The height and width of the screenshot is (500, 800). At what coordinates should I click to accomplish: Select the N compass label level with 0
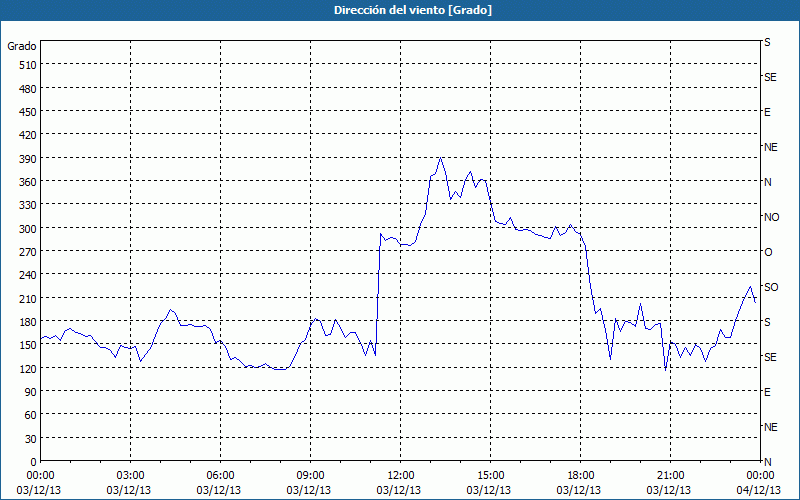(x=768, y=462)
